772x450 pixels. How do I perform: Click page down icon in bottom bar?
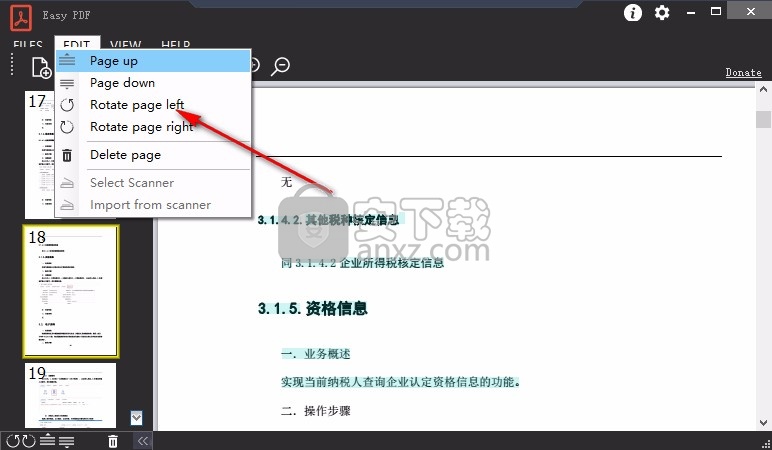point(66,442)
